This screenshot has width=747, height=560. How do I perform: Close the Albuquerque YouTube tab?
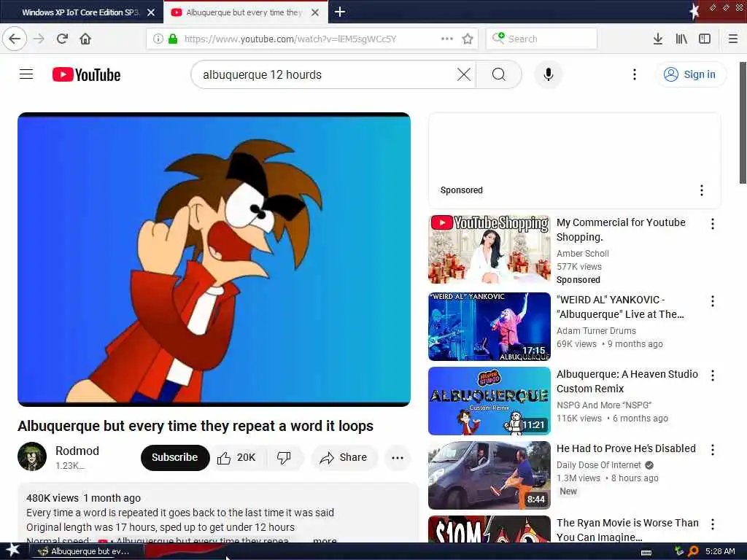pyautogui.click(x=315, y=12)
